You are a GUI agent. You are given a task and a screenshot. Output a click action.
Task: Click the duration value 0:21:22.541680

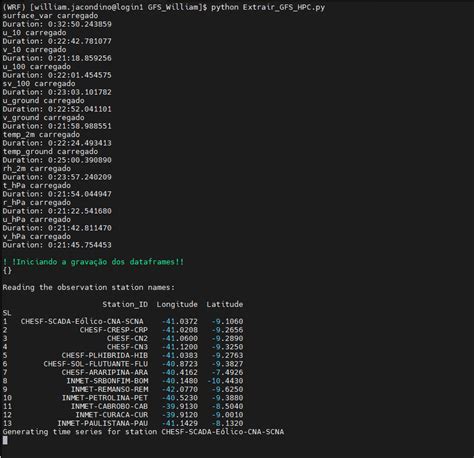tap(80, 211)
